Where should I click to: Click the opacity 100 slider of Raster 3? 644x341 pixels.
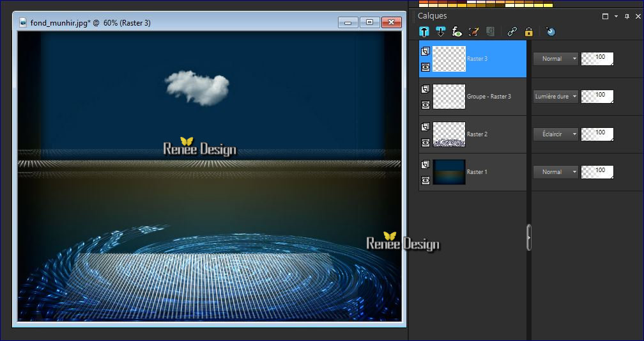pos(597,59)
